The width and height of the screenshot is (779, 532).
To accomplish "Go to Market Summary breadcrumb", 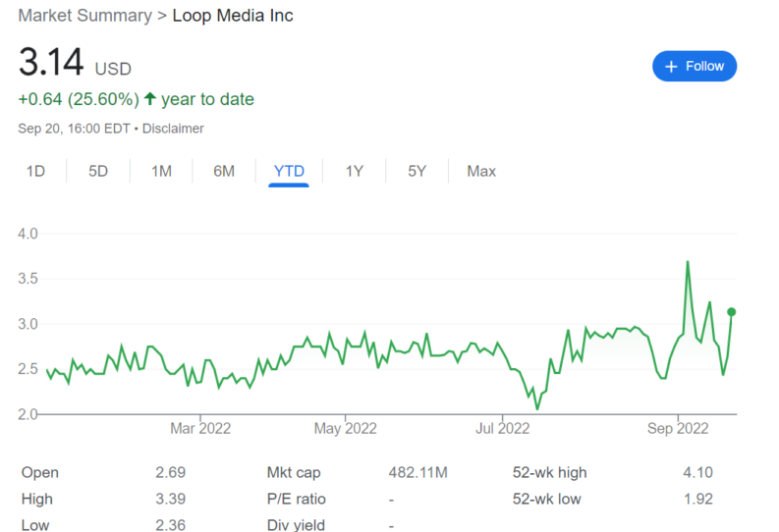I will click(84, 16).
